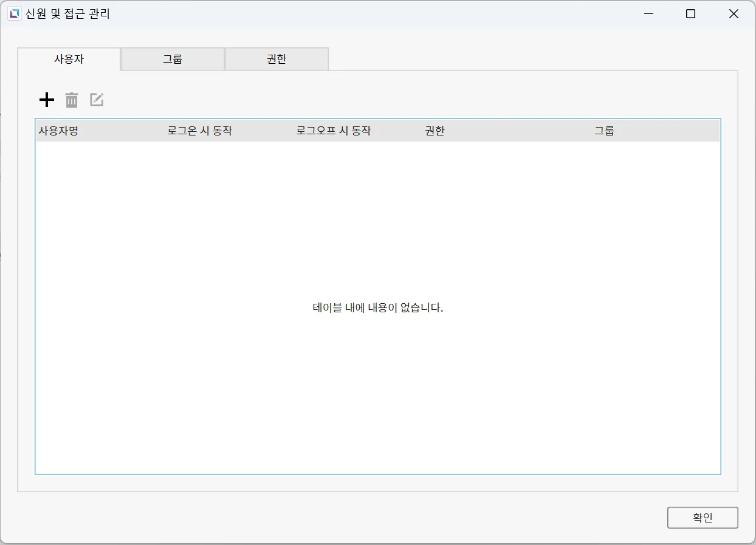Image resolution: width=756 pixels, height=545 pixels.
Task: Click the plus icon to add a user
Action: [47, 100]
